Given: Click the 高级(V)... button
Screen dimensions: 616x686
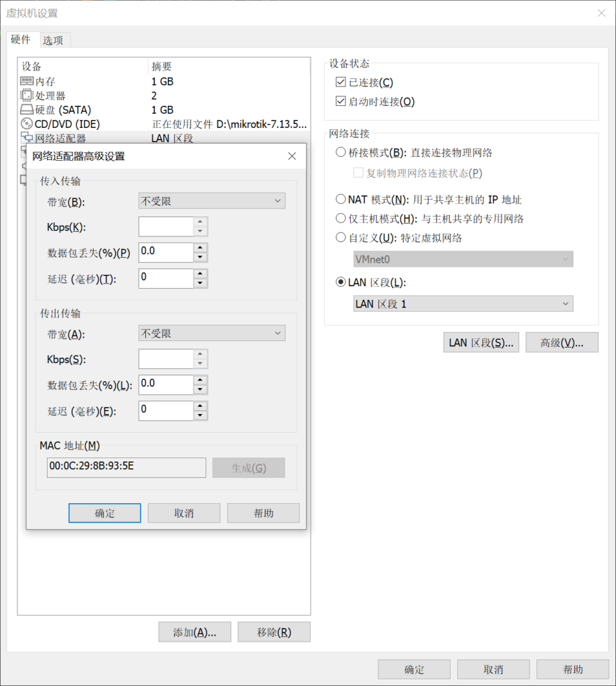Looking at the screenshot, I should pos(562,342).
